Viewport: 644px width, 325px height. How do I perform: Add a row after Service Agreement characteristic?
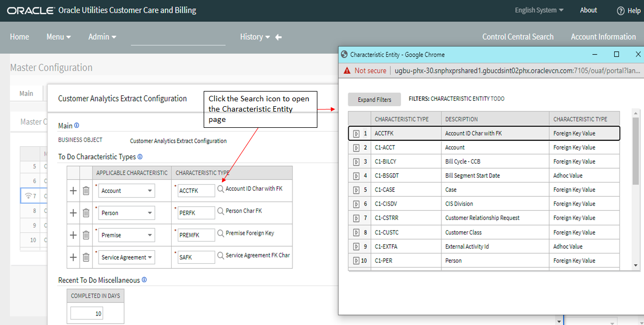coord(73,257)
